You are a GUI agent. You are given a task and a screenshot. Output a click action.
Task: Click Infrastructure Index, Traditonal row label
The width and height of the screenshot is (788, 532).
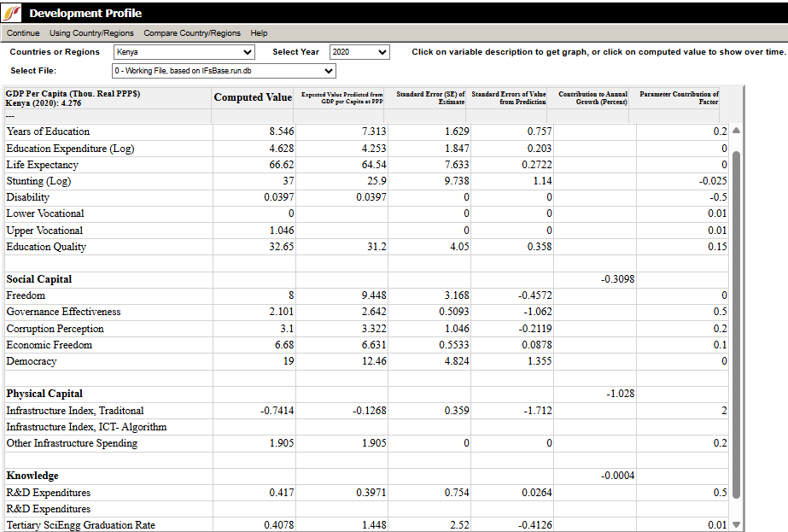tap(75, 411)
